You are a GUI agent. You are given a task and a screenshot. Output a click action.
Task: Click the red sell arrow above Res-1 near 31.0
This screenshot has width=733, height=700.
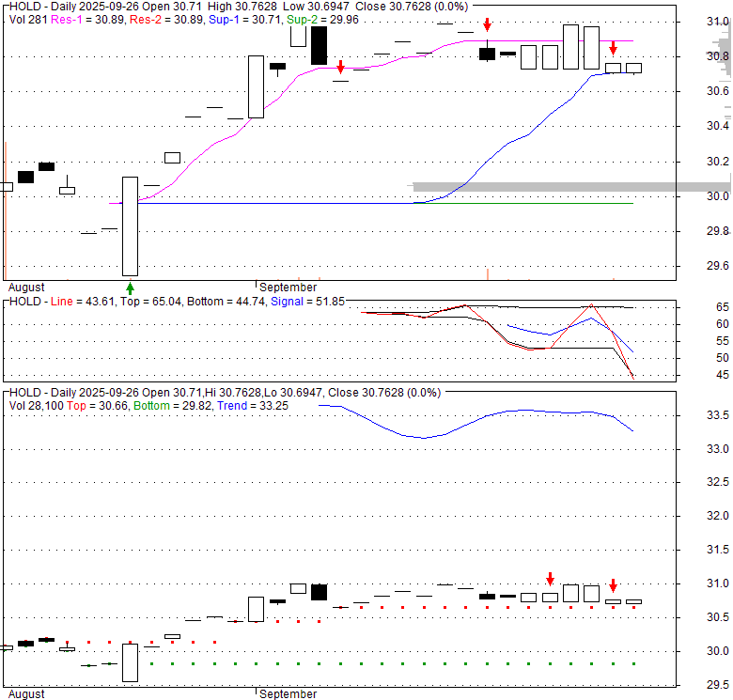click(x=487, y=24)
